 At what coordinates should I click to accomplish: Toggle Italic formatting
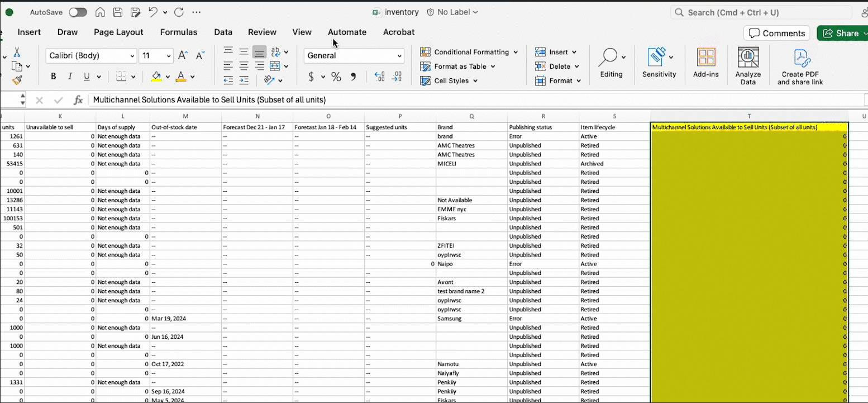(x=70, y=77)
